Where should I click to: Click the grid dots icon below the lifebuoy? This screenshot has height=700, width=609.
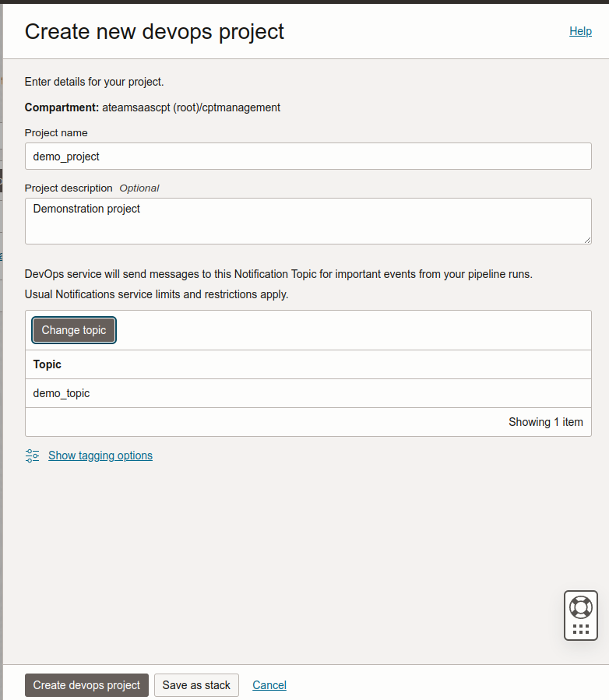click(x=580, y=628)
